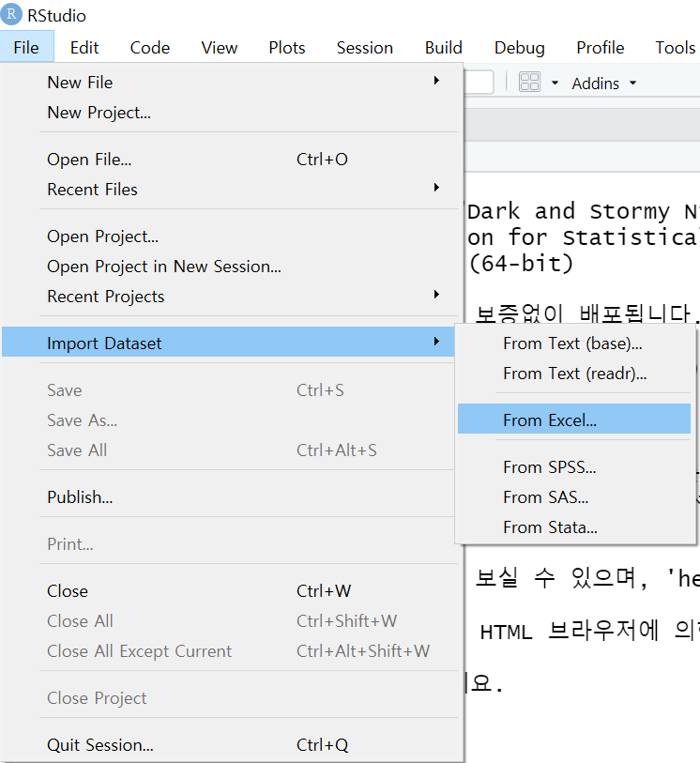Screen dimensions: 700x763
Task: Open the View menu
Action: 220,47
